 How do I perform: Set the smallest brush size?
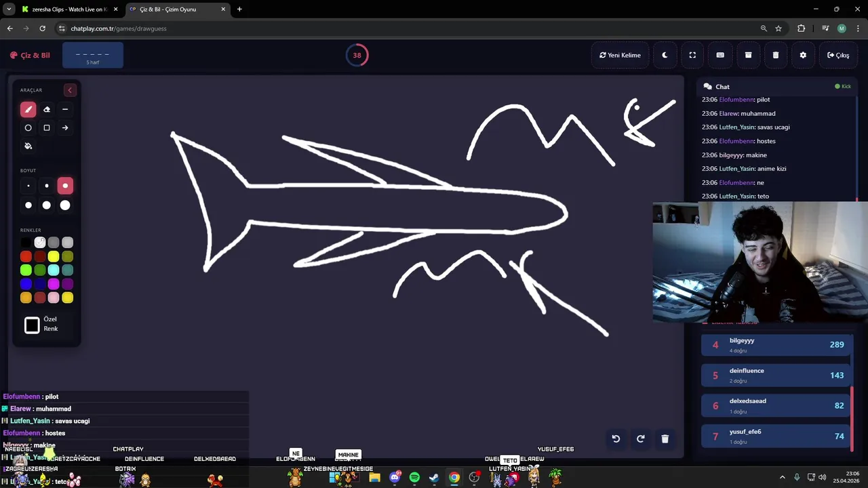(28, 186)
